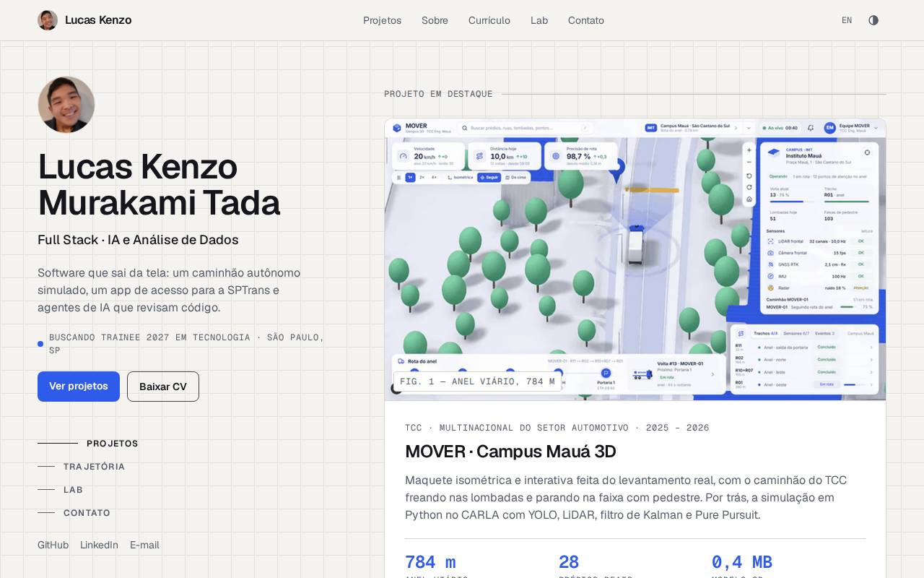Click the blue IMT campus badge
The height and width of the screenshot is (578, 924).
click(x=650, y=128)
